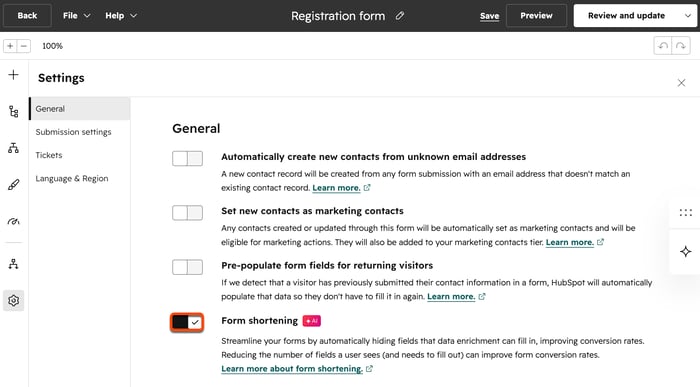Open Learn more about creating new contacts
The image size is (700, 387).
coord(336,188)
